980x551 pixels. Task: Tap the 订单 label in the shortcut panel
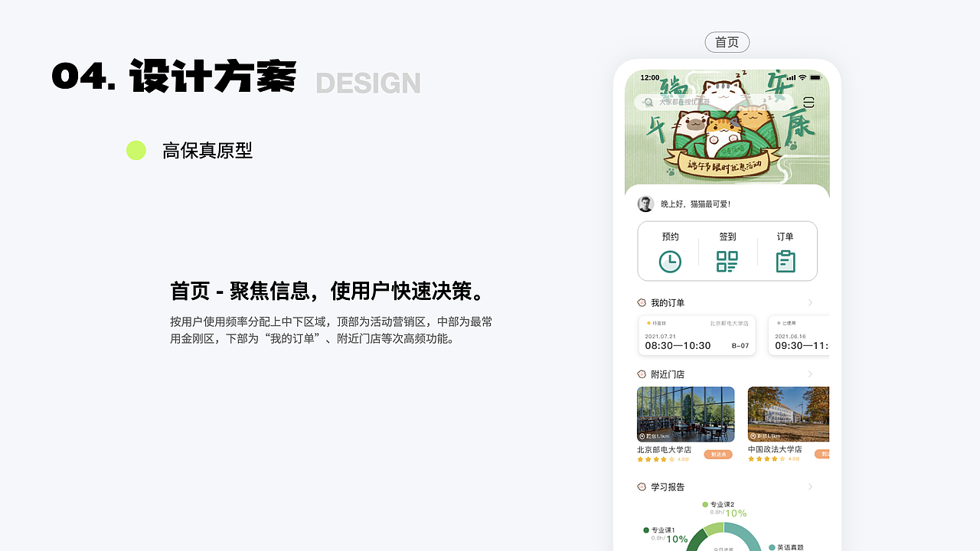(x=786, y=237)
